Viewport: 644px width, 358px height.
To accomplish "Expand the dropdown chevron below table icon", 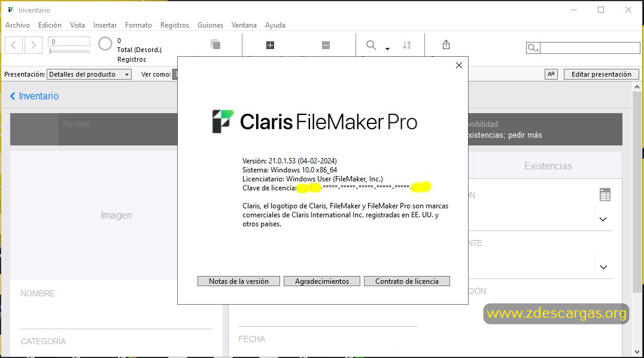I will (x=603, y=220).
